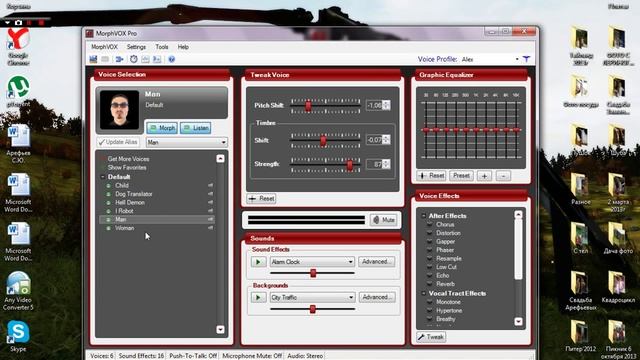Image resolution: width=640 pixels, height=360 pixels.
Task: Reset the Graphic Equalizer
Action: [431, 176]
